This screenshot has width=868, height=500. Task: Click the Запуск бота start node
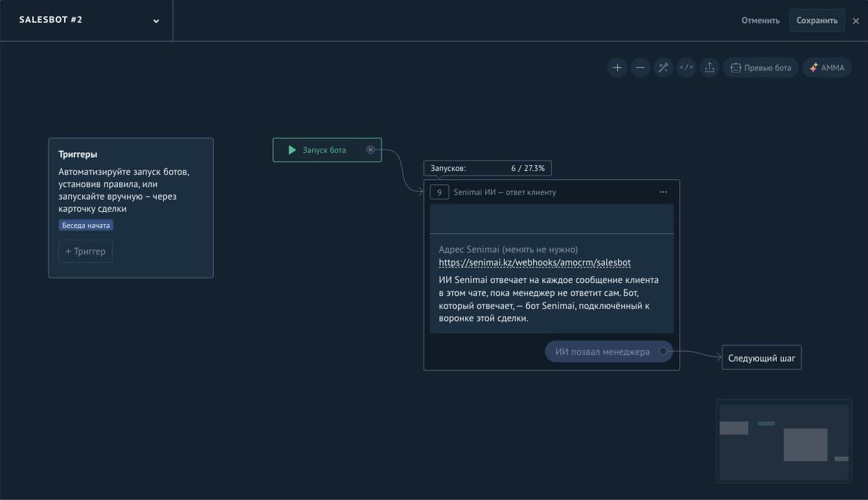[x=327, y=150]
